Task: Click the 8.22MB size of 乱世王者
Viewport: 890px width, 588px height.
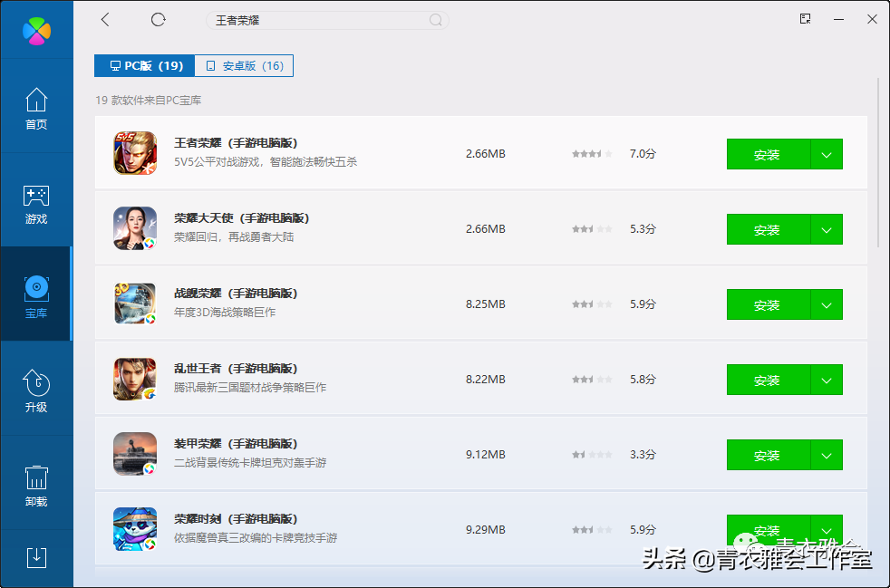Action: pyautogui.click(x=485, y=379)
